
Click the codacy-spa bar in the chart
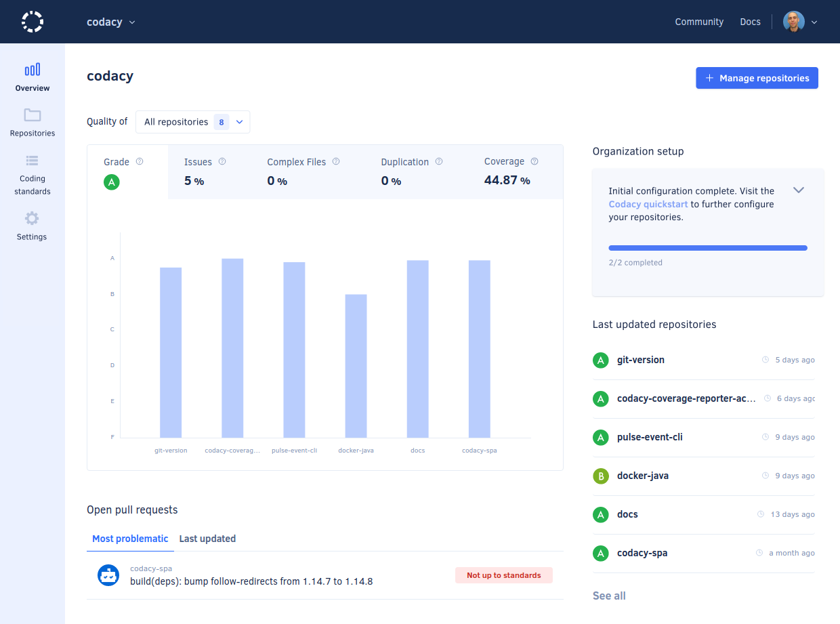click(479, 349)
